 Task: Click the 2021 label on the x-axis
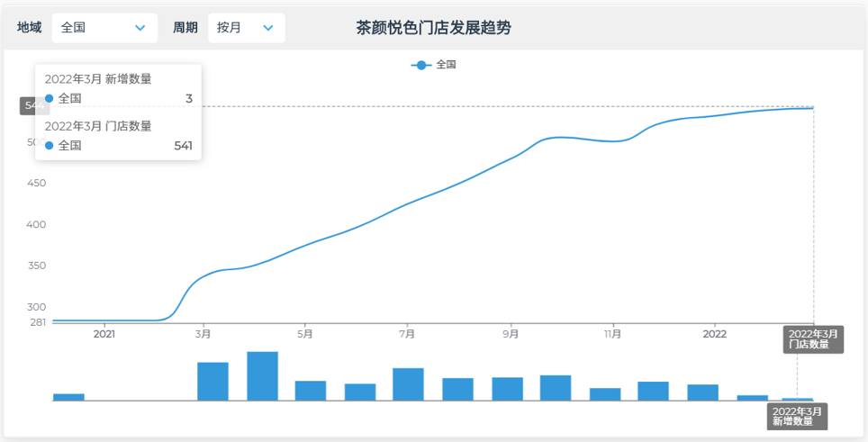click(104, 334)
